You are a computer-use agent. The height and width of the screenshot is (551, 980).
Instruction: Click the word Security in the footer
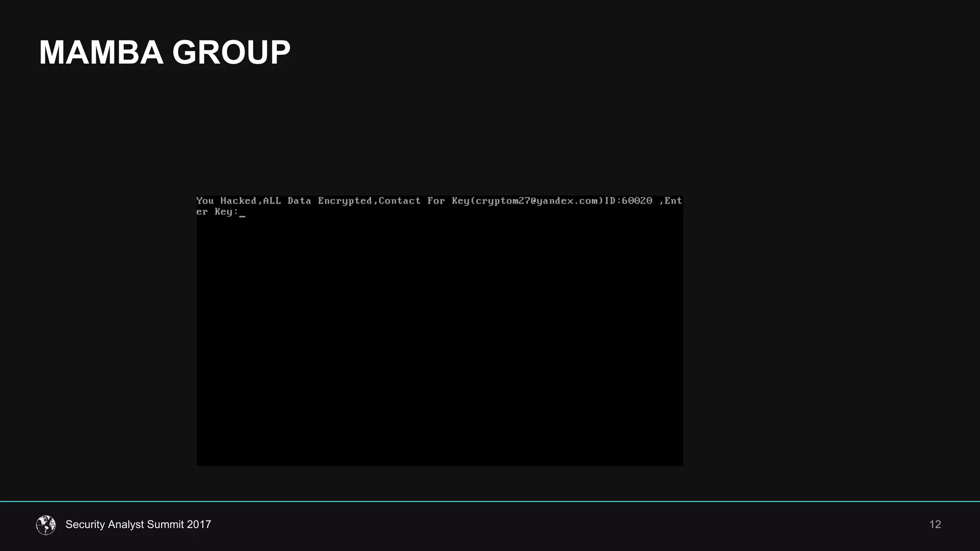tap(85, 524)
